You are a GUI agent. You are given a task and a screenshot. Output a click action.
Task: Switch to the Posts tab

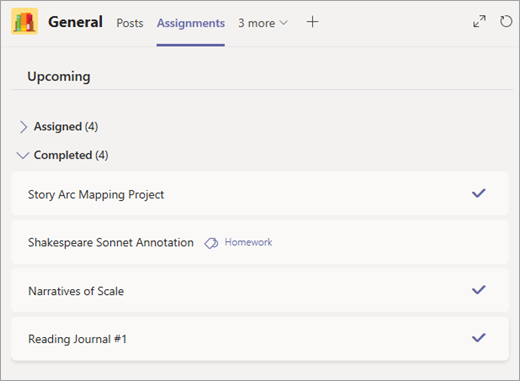coord(130,23)
